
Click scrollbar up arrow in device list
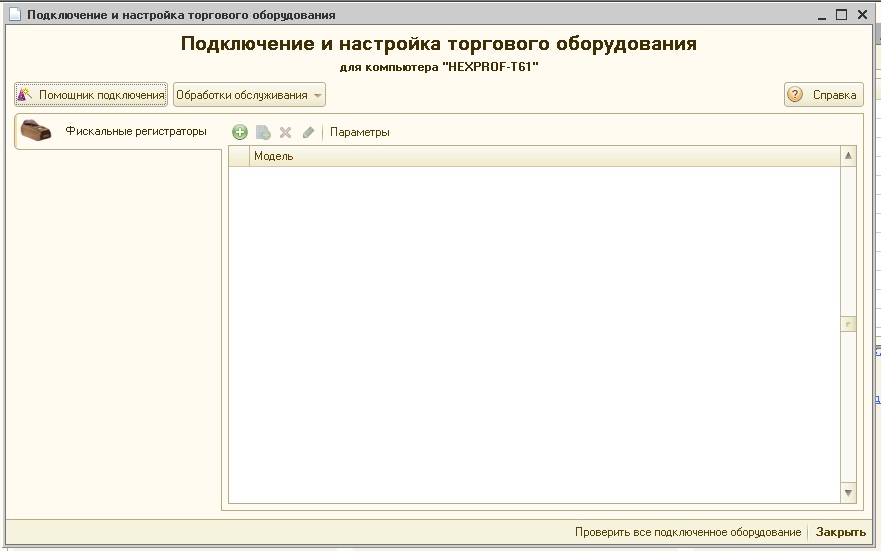point(849,156)
